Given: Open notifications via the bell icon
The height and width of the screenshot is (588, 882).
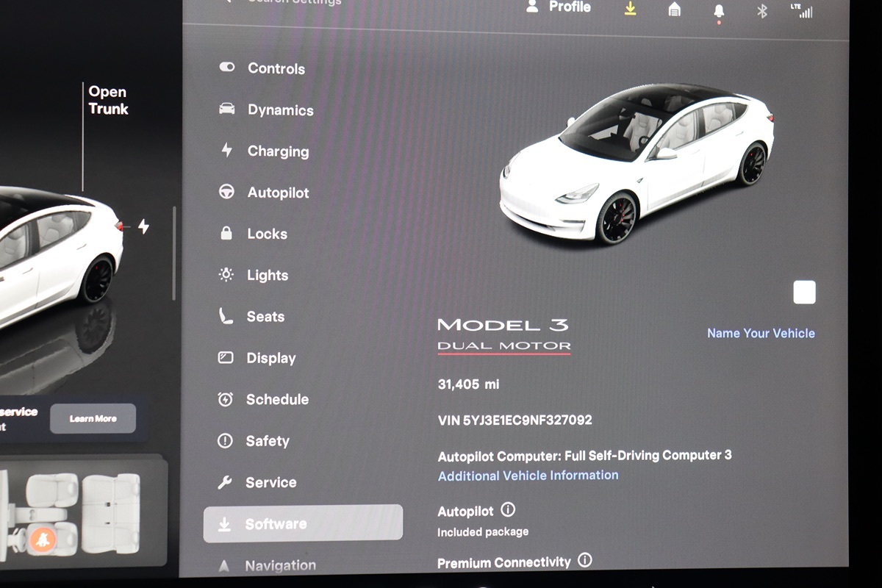Looking at the screenshot, I should tap(719, 12).
